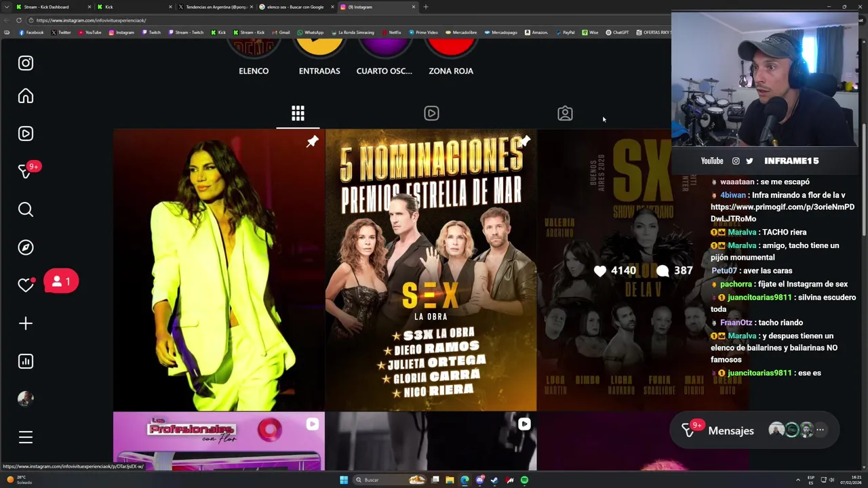Click the page vertical scrollbar
This screenshot has width=868, height=488.
point(865,180)
